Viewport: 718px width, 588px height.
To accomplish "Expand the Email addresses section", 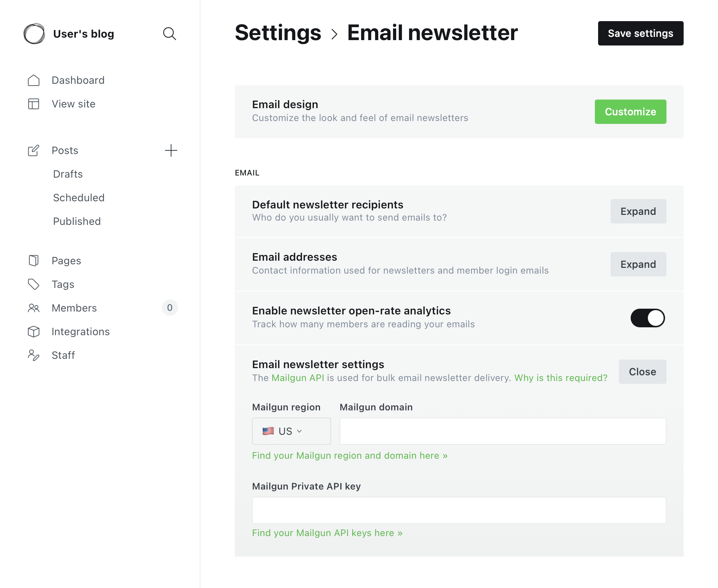I will tap(638, 264).
